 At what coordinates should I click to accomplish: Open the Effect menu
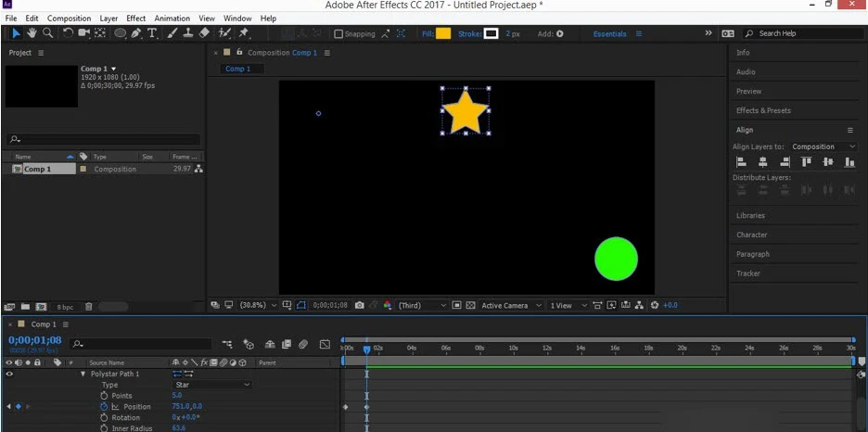[136, 19]
